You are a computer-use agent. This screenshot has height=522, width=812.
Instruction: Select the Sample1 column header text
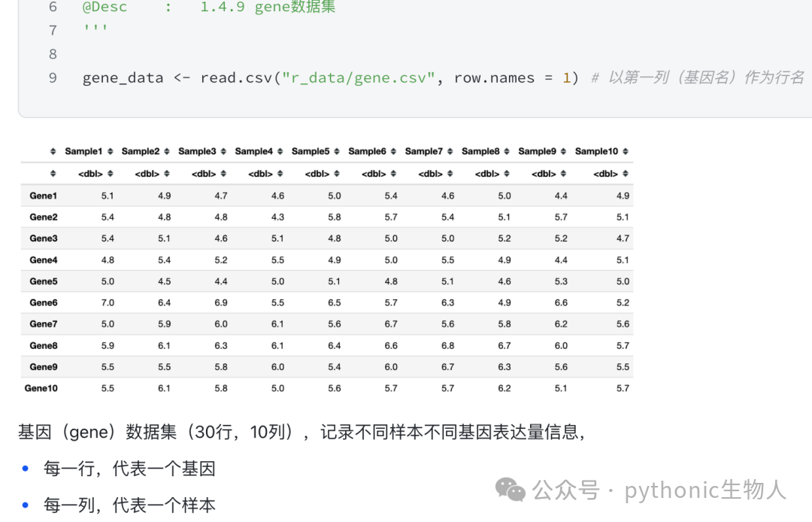[x=83, y=151]
